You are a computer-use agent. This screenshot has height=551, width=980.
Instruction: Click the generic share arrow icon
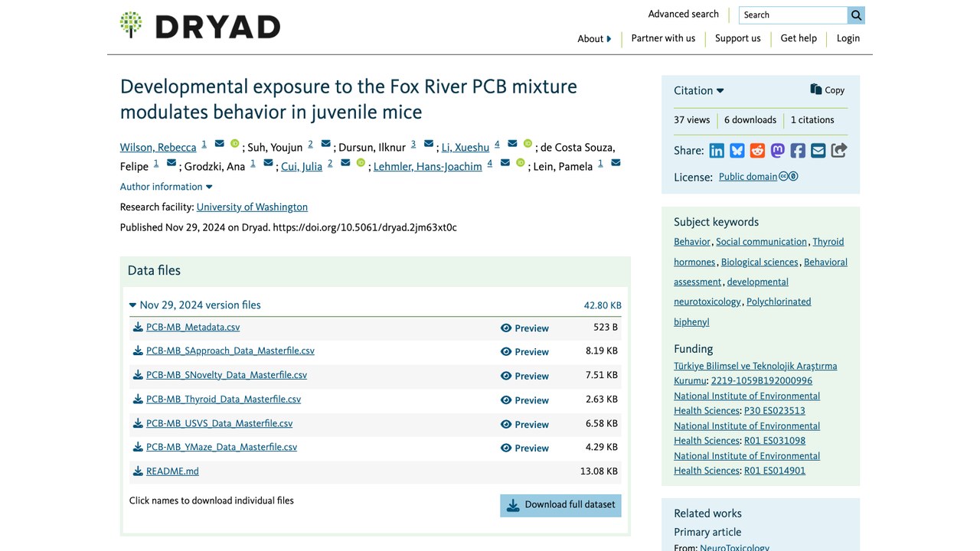[x=839, y=151]
